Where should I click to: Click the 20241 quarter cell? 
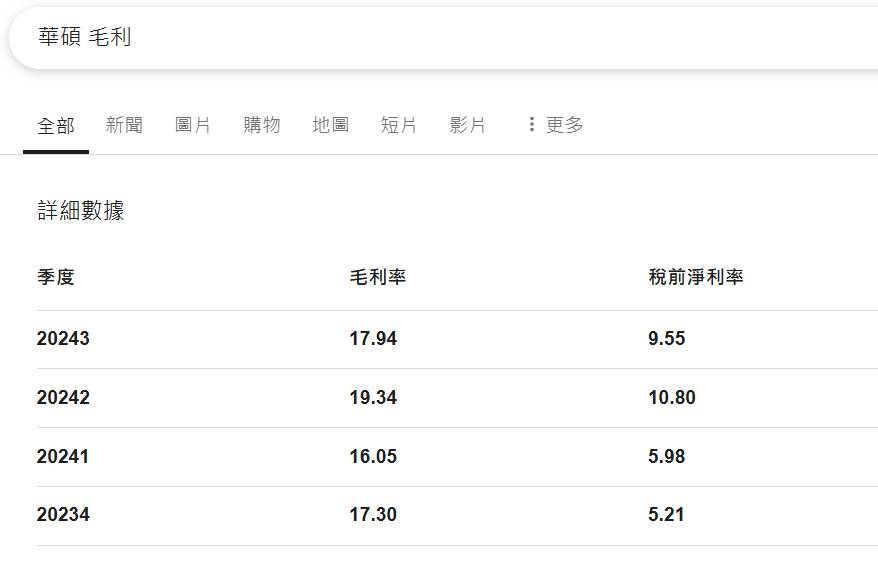tap(63, 457)
